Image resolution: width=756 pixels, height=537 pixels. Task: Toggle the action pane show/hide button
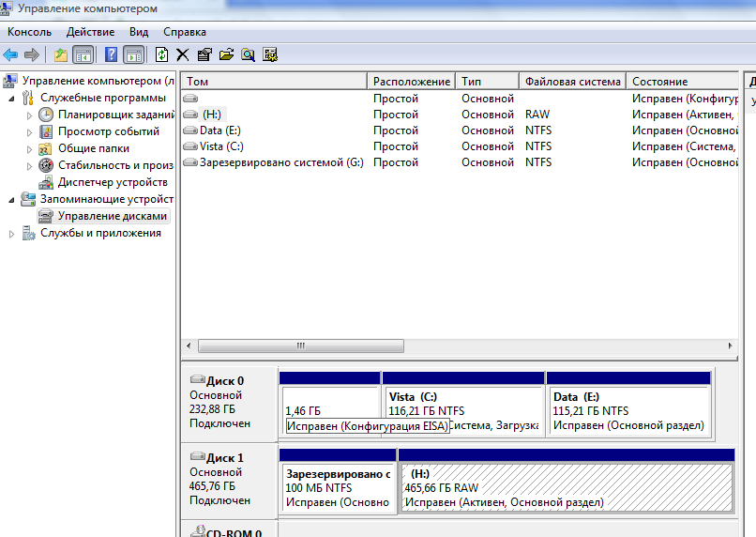(133, 54)
